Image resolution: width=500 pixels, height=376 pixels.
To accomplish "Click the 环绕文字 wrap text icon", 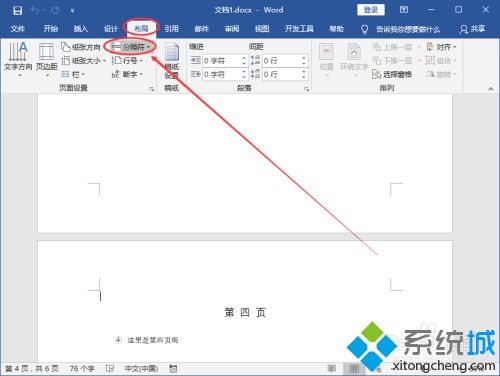I will pyautogui.click(x=354, y=59).
